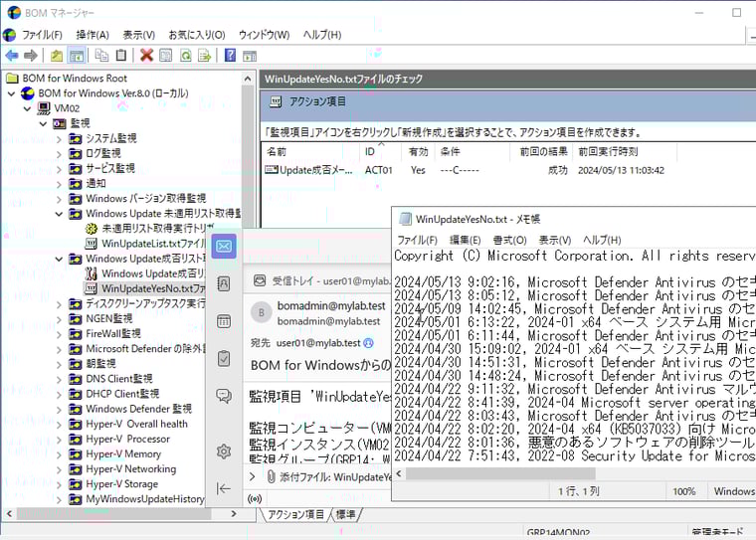Viewport: 756px width, 540px height.
Task: Open Notepad's 編集(E) menu
Action: (x=465, y=240)
